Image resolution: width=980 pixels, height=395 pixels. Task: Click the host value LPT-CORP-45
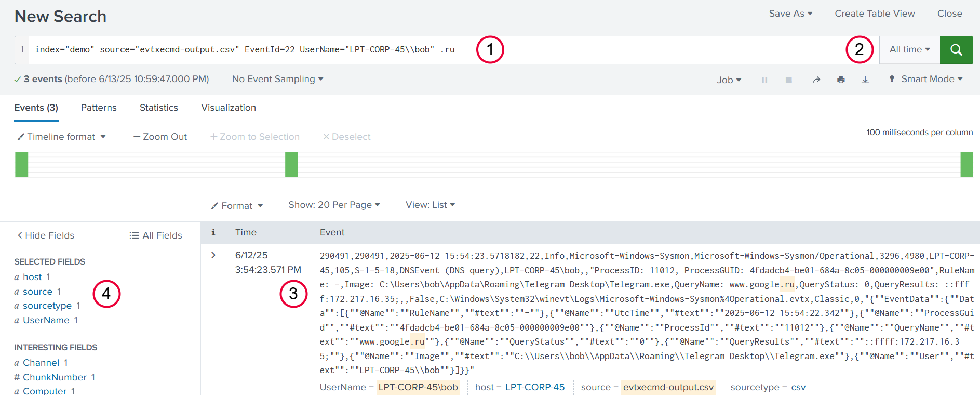(535, 387)
